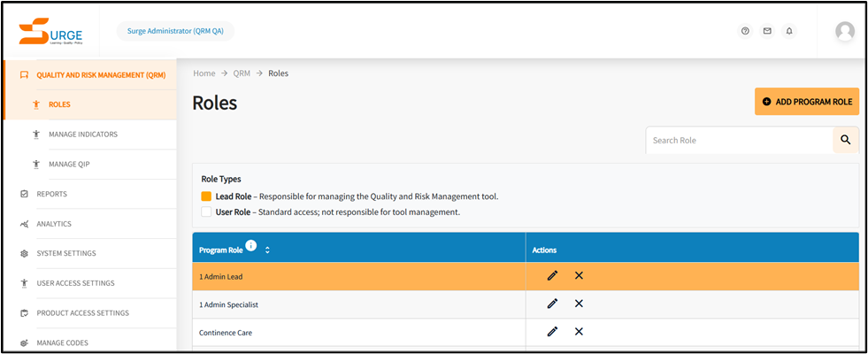The width and height of the screenshot is (868, 354).
Task: Click the orange Lead Role swatch
Action: coord(206,196)
